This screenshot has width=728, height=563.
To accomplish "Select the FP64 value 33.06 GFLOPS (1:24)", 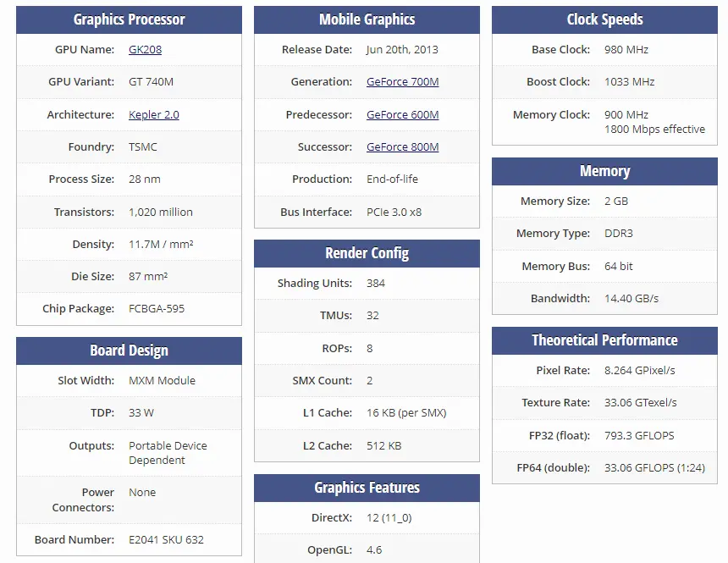I will 654,468.
